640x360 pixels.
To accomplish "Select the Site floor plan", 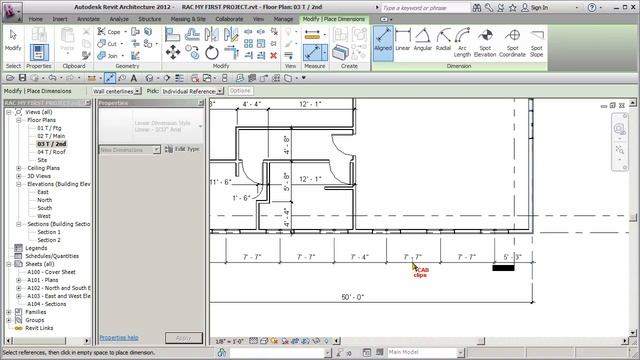I will [x=42, y=160].
